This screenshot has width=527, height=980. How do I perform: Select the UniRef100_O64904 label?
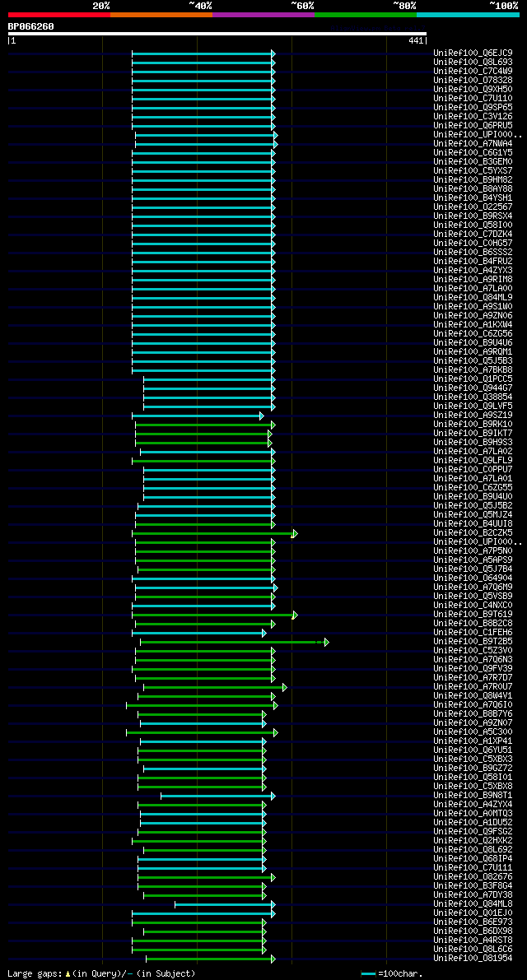pos(473,578)
